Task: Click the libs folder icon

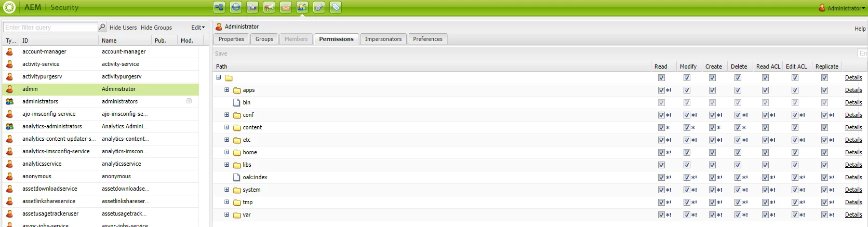Action: (x=237, y=165)
